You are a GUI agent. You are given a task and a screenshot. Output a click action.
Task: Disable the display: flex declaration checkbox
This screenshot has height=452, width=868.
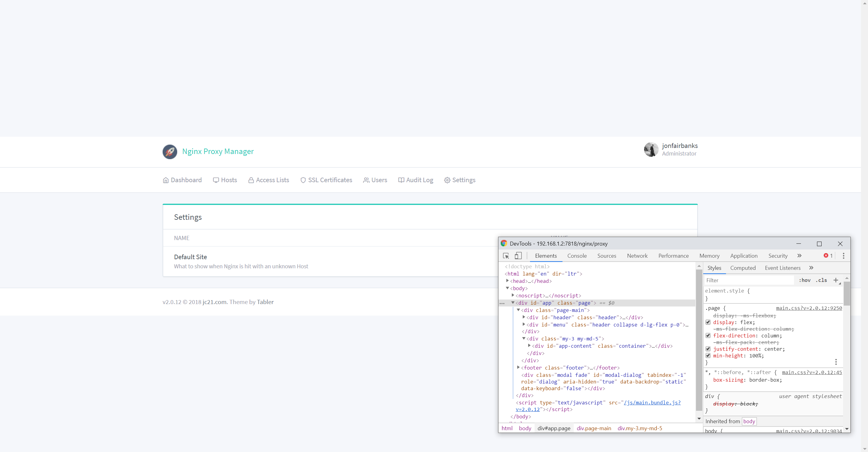click(708, 322)
